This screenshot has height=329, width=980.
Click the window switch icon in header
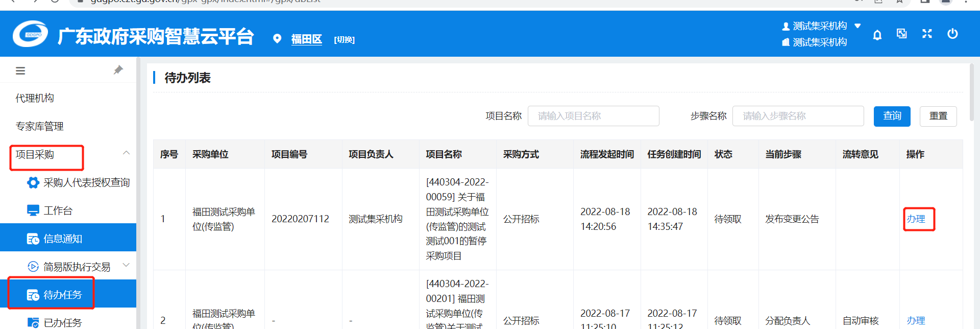click(902, 34)
